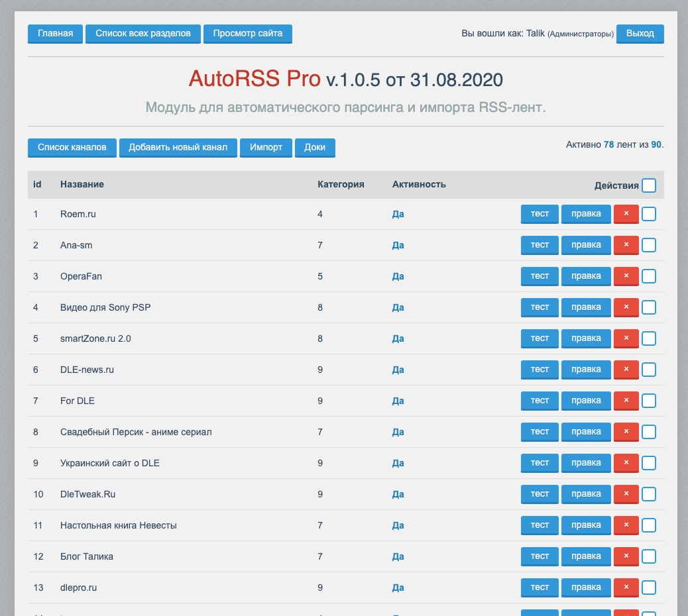Click × icon on smartZone.ru 2.0 row
This screenshot has width=688, height=616.
(626, 338)
